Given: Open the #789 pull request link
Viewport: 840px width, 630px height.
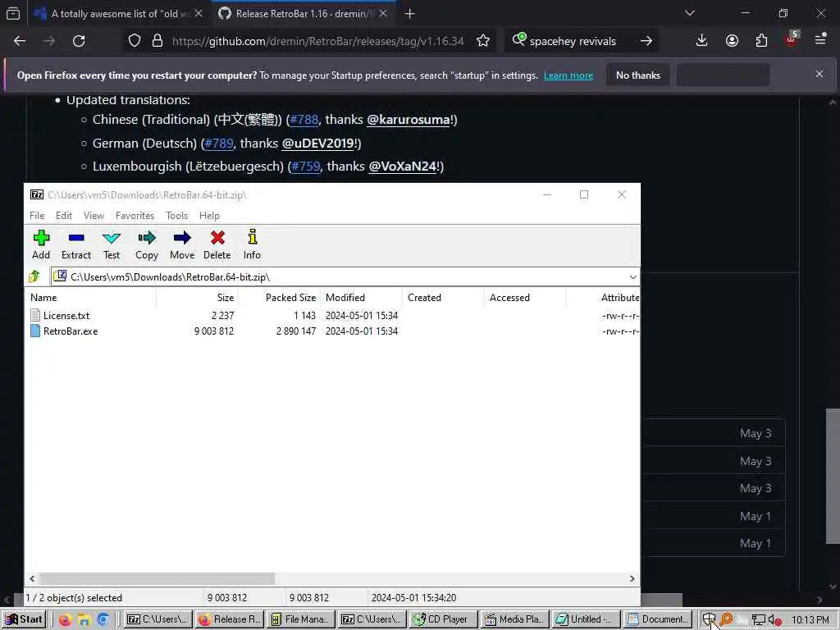Looking at the screenshot, I should pos(219,143).
